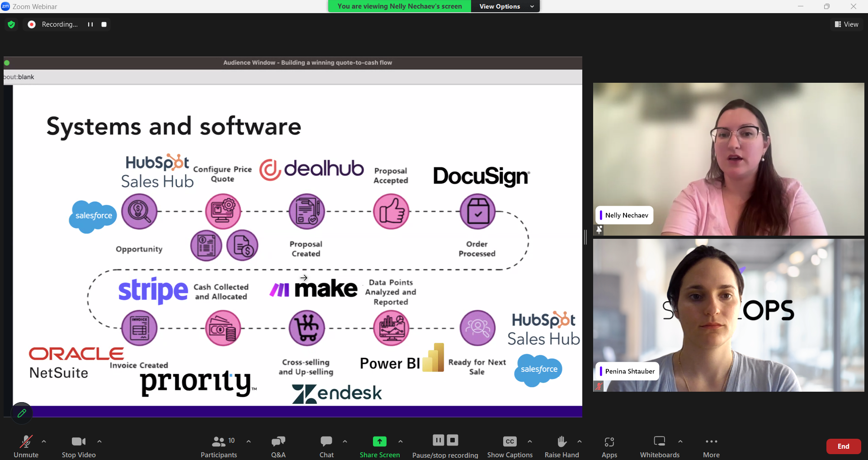Open Apps panel
This screenshot has width=868, height=460.
coord(609,446)
